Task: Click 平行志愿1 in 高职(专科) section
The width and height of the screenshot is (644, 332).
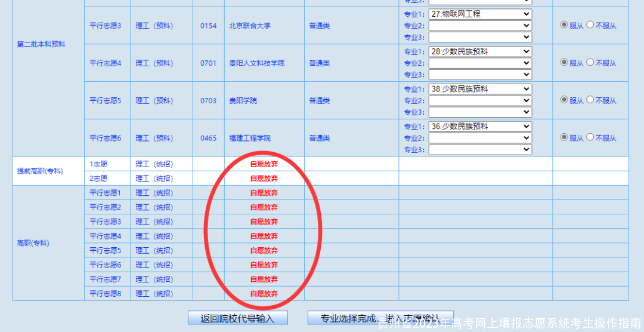Action: [106, 192]
